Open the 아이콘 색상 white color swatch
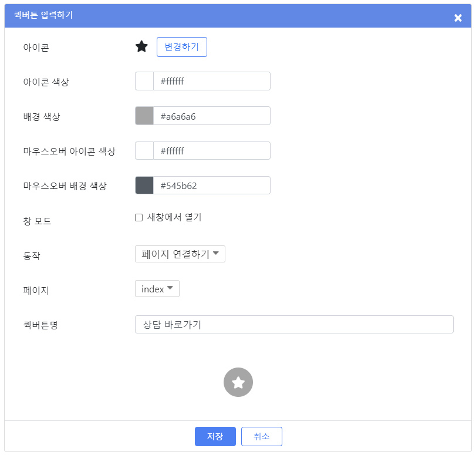 (144, 81)
